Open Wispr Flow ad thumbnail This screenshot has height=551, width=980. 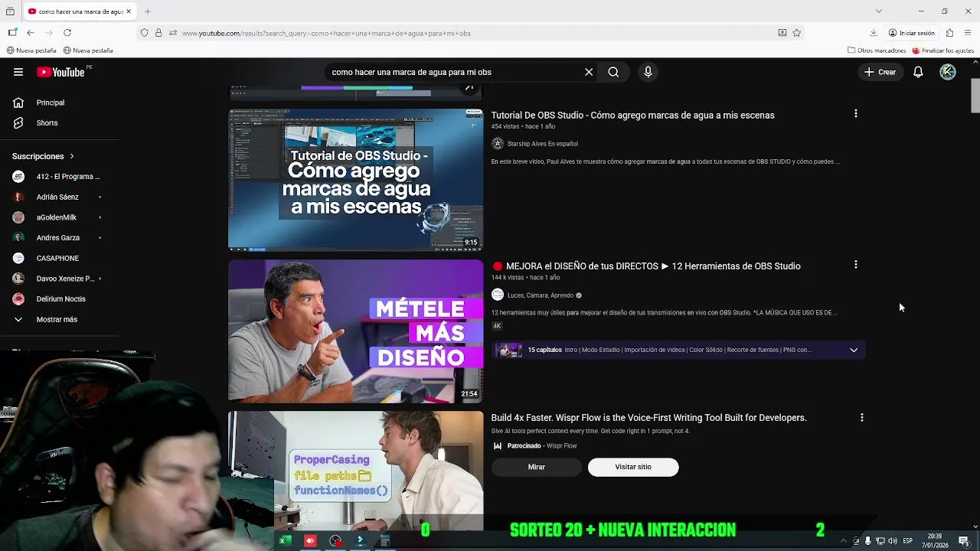(356, 471)
